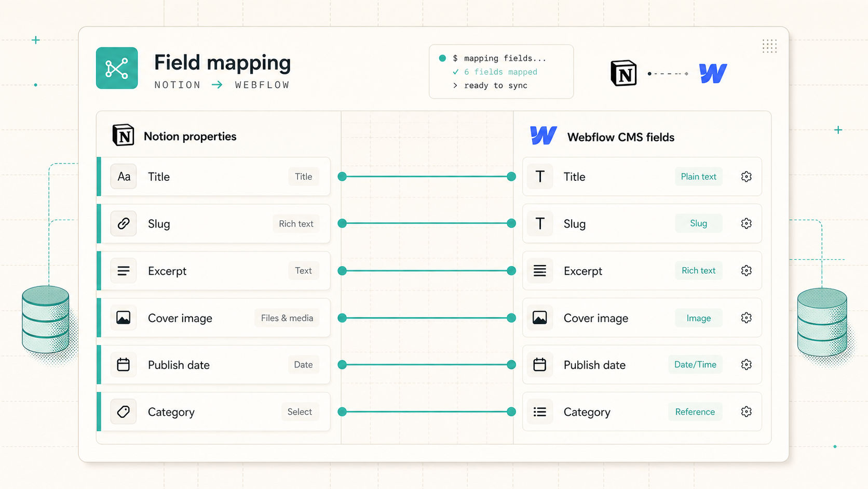The image size is (868, 489).
Task: Click the paragraph icon in Webflow Excerpt row
Action: 540,271
